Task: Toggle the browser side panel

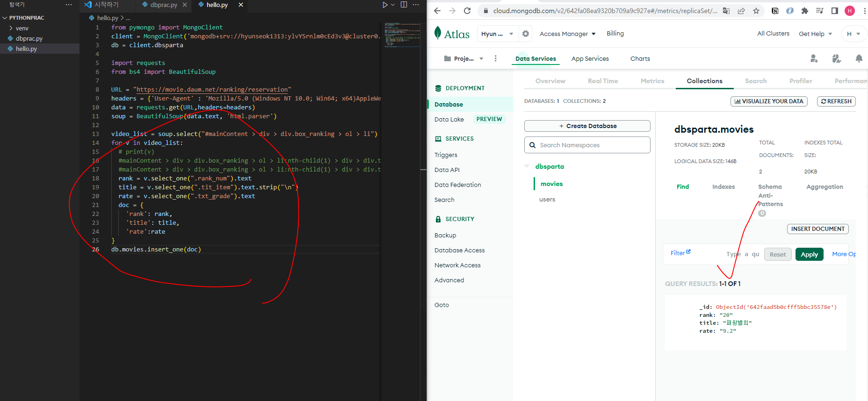Action: click(835, 11)
